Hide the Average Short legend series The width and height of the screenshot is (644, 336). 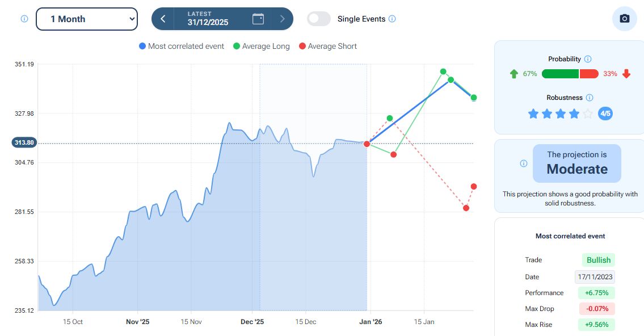pos(327,46)
